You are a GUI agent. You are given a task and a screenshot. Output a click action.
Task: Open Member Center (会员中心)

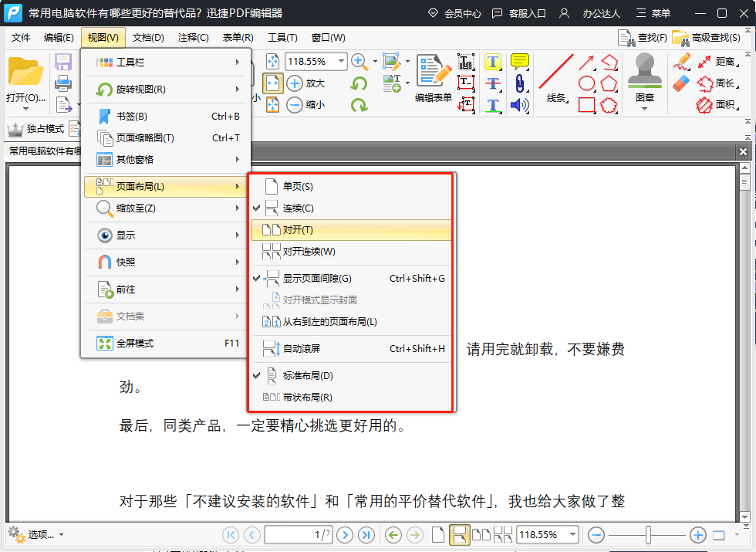point(454,14)
